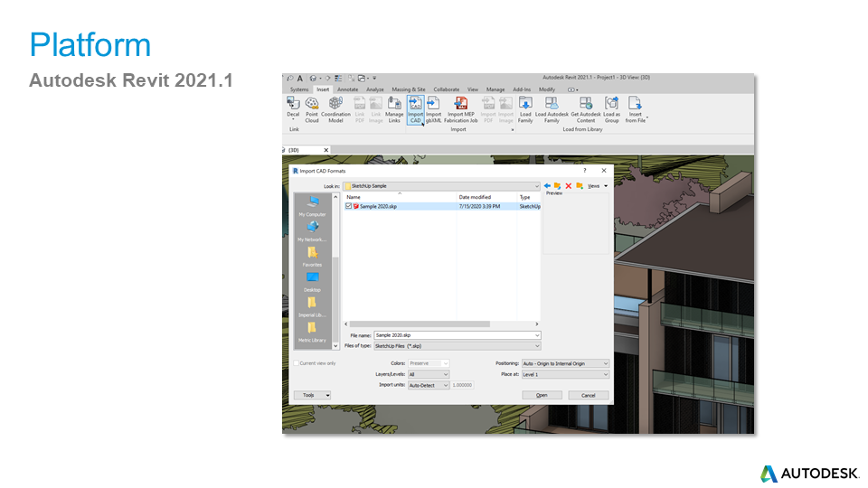Open the Metric Library shortcut
This screenshot has height=488, width=868.
coord(312,332)
